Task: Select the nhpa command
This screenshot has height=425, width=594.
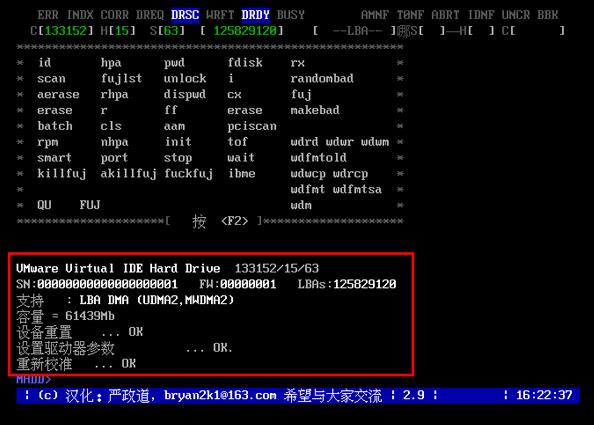Action: coord(114,142)
